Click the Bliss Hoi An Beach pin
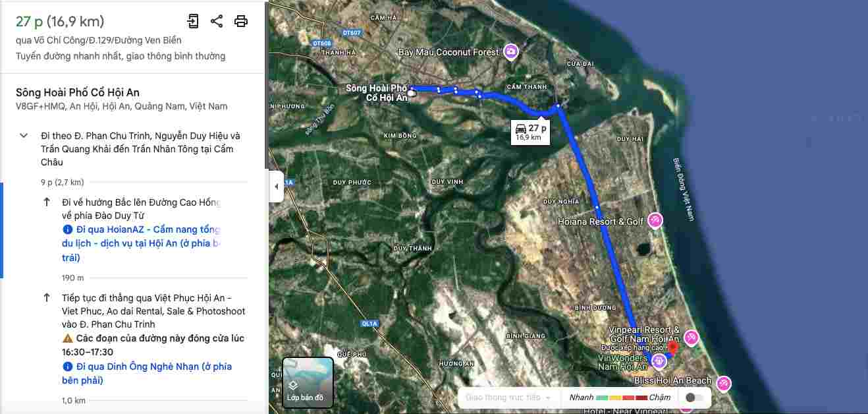 (724, 383)
